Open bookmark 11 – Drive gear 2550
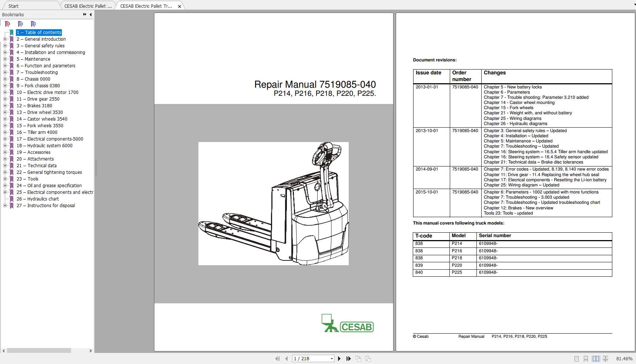The height and width of the screenshot is (364, 636). [38, 99]
